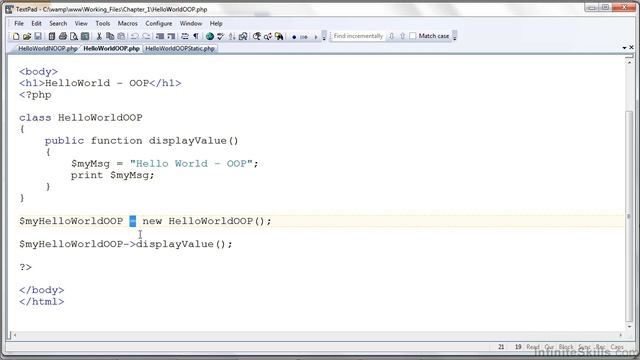Viewport: 640px width, 360px height.
Task: Click the Block indicator in status bar
Action: click(566, 347)
